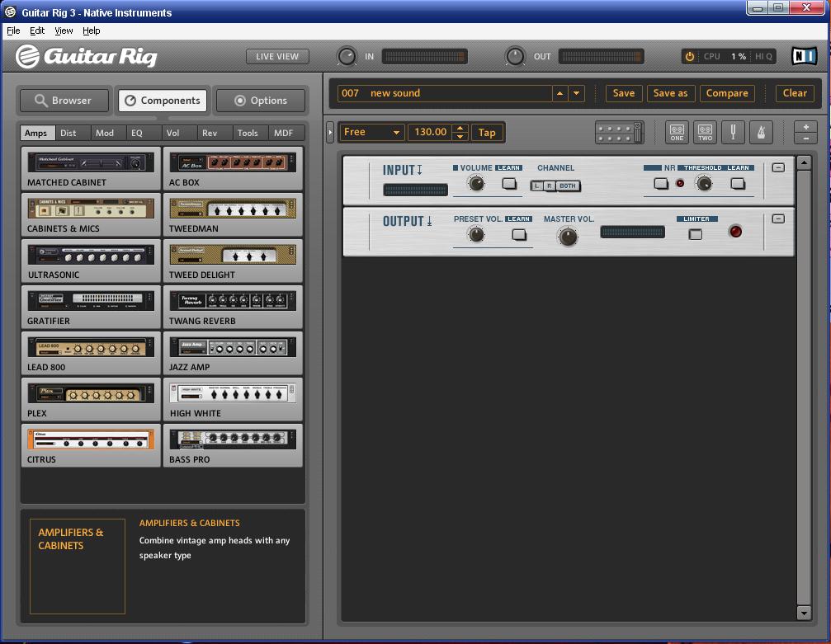
Task: Add the Gratifier amp
Action: point(91,308)
